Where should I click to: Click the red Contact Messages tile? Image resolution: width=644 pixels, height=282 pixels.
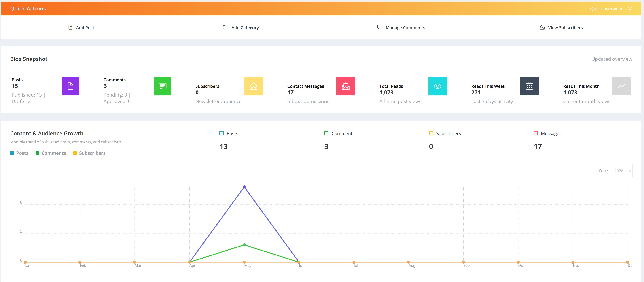click(345, 86)
